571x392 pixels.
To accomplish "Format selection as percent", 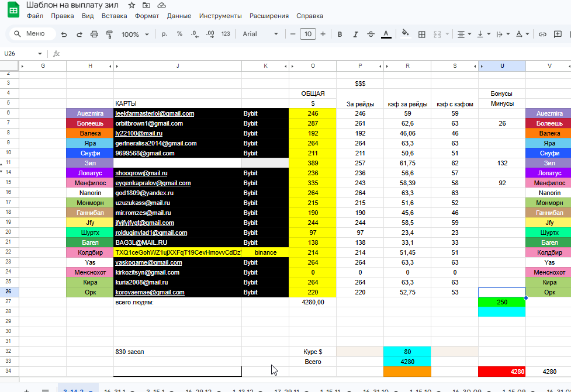I will [x=179, y=34].
